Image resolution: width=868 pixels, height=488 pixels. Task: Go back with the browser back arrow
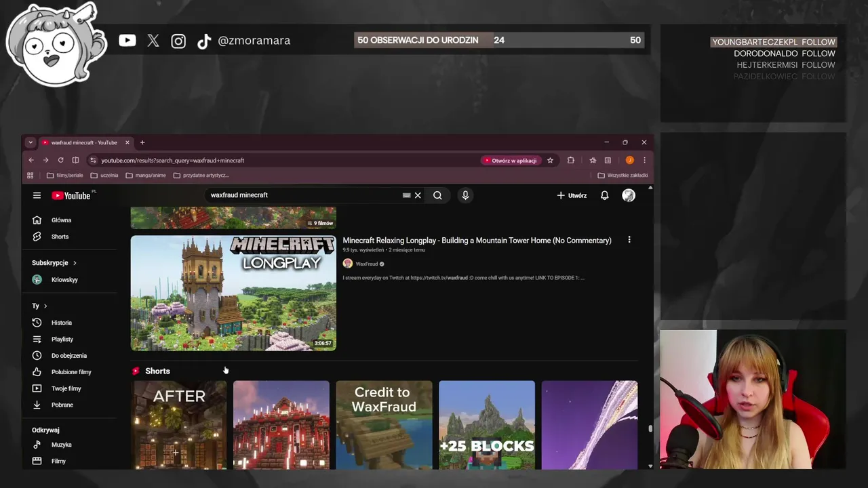pos(31,161)
